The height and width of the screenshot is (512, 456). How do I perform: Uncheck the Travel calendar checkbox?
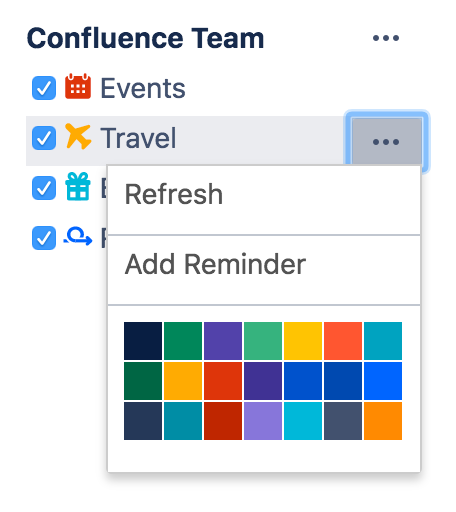click(x=44, y=138)
